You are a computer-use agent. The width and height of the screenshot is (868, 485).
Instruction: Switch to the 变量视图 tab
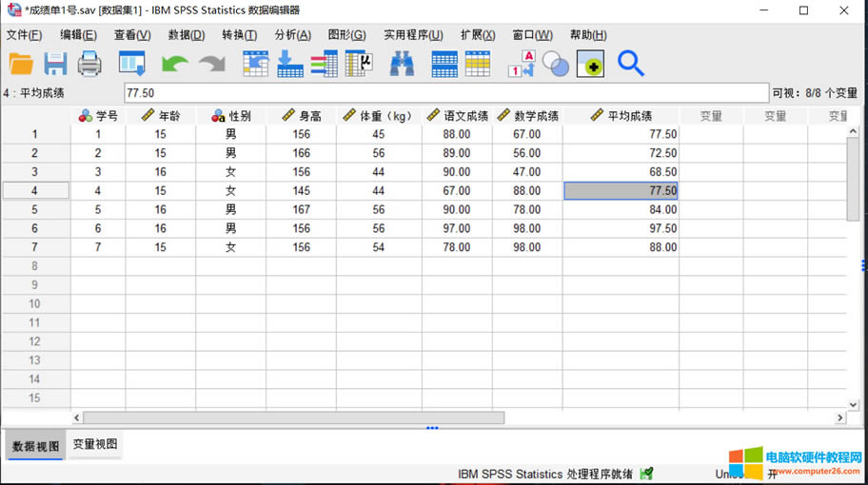coord(95,445)
